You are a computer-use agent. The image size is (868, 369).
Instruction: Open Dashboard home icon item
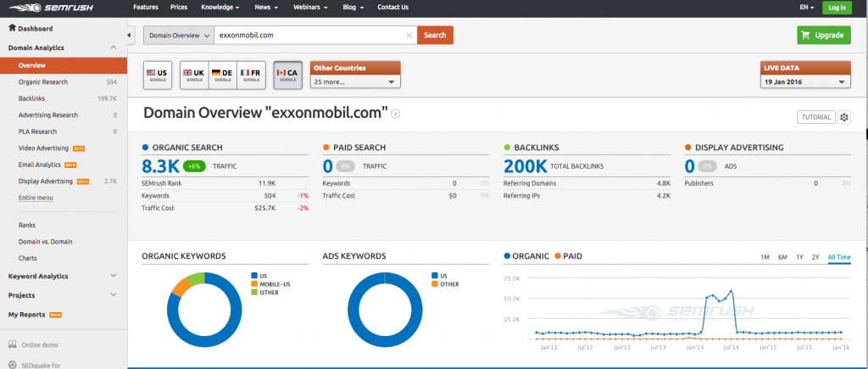[12, 28]
